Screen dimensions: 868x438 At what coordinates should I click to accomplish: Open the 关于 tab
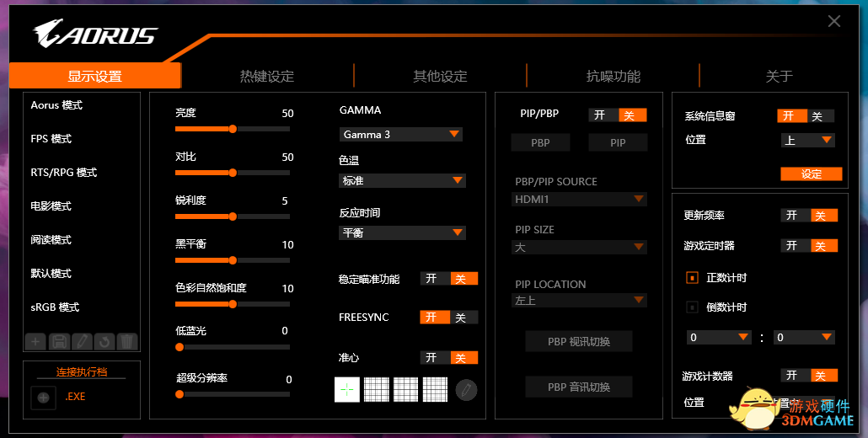point(779,77)
